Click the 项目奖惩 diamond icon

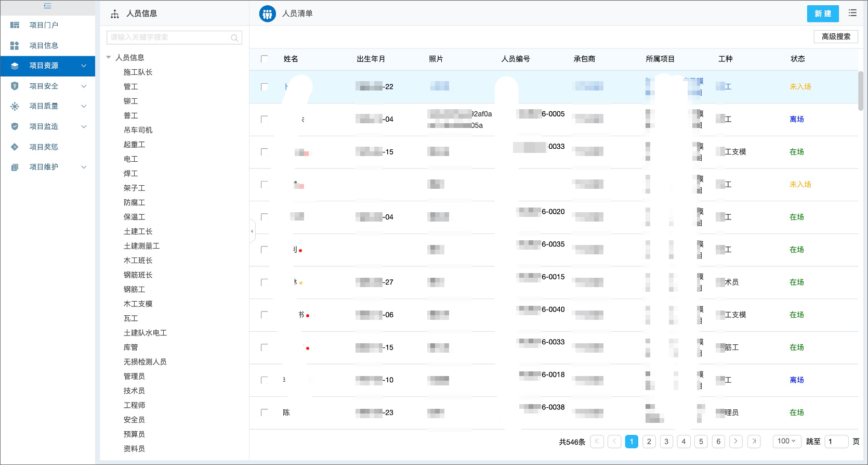15,147
